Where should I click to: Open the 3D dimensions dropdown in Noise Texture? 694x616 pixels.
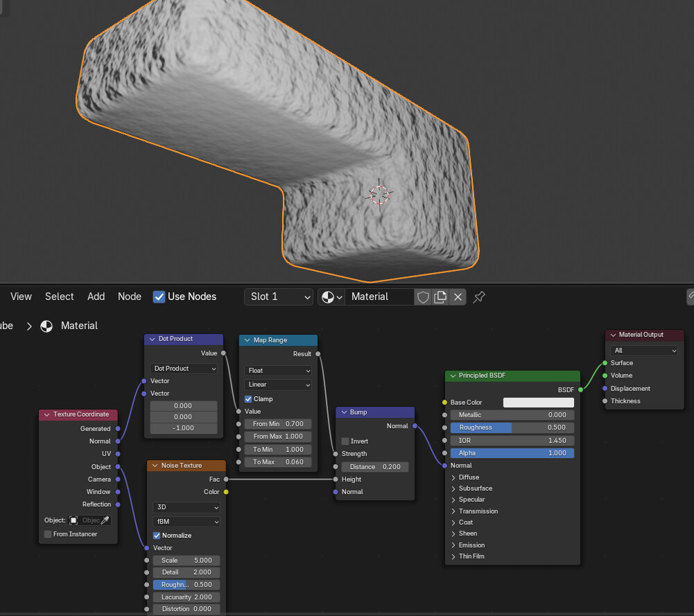click(186, 507)
